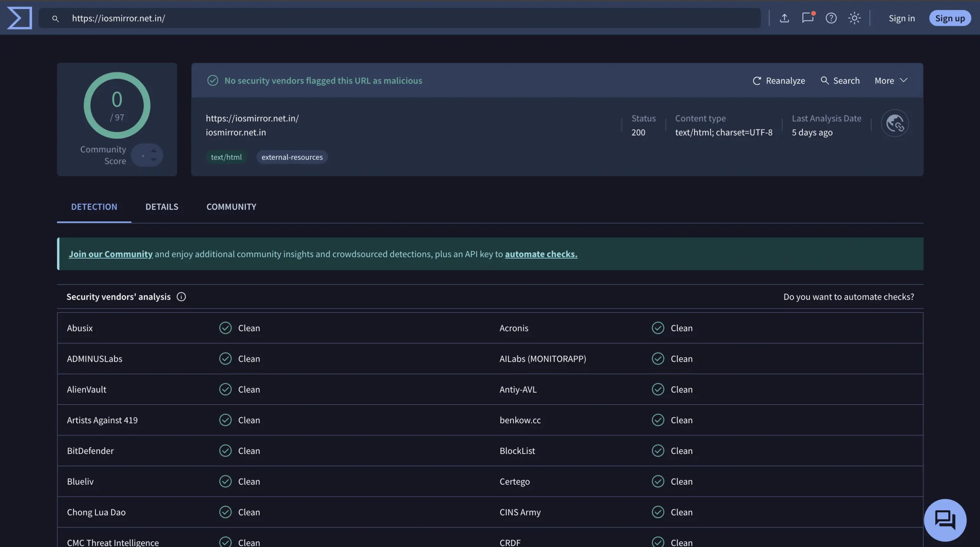The height and width of the screenshot is (547, 980).
Task: Click the search magnifier icon in URL bar
Action: point(56,18)
